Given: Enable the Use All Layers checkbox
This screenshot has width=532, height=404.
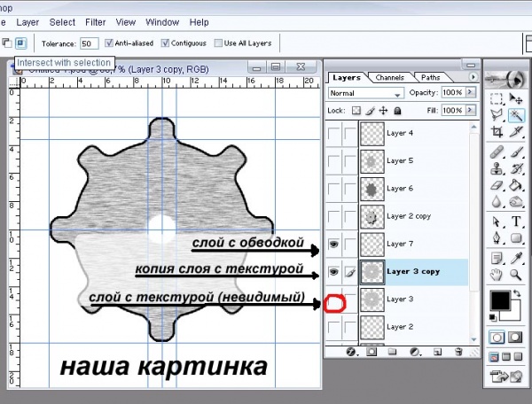Looking at the screenshot, I should 218,43.
